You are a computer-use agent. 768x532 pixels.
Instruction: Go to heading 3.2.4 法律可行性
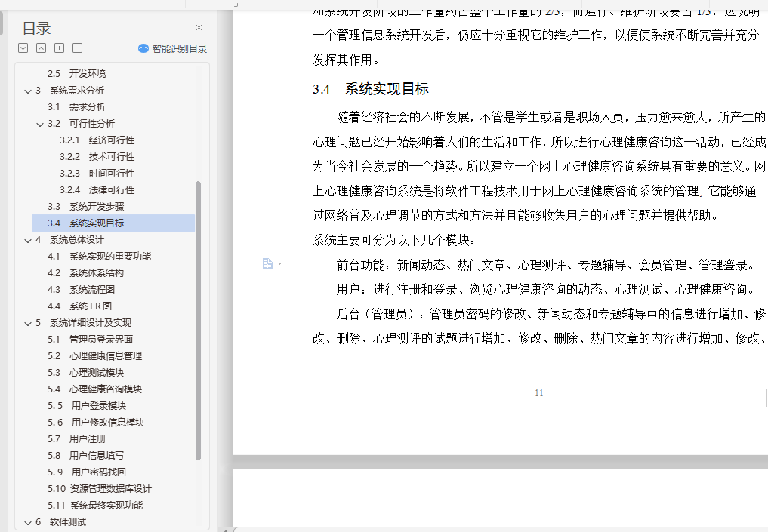pyautogui.click(x=97, y=190)
